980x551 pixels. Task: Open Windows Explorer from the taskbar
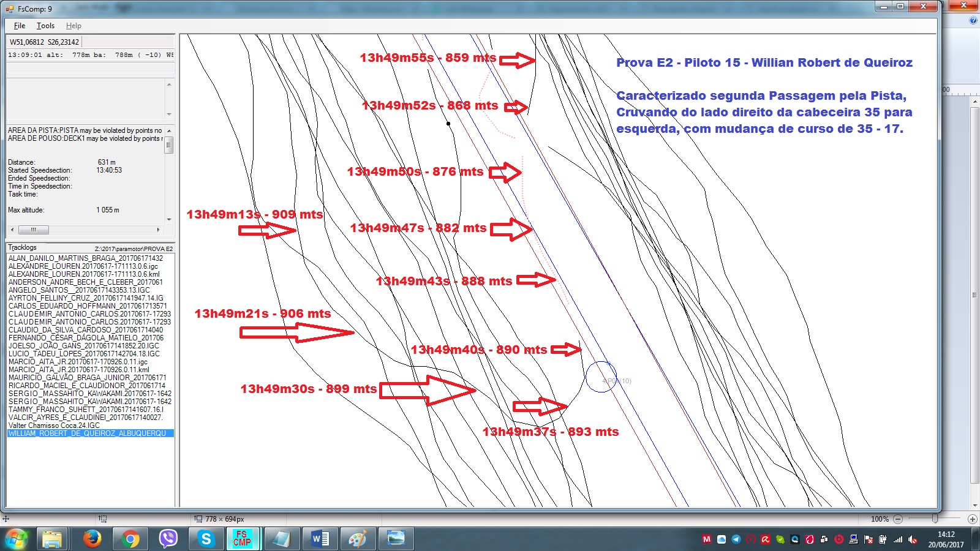(x=52, y=539)
